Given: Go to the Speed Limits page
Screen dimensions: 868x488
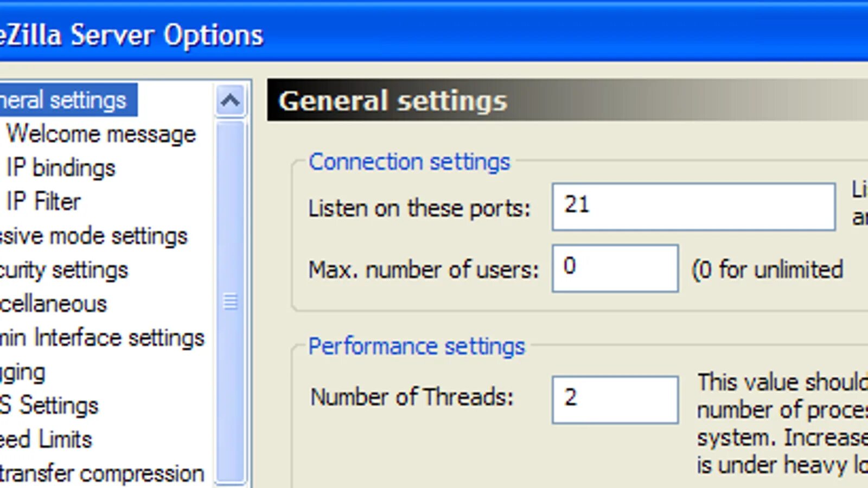Looking at the screenshot, I should point(46,439).
